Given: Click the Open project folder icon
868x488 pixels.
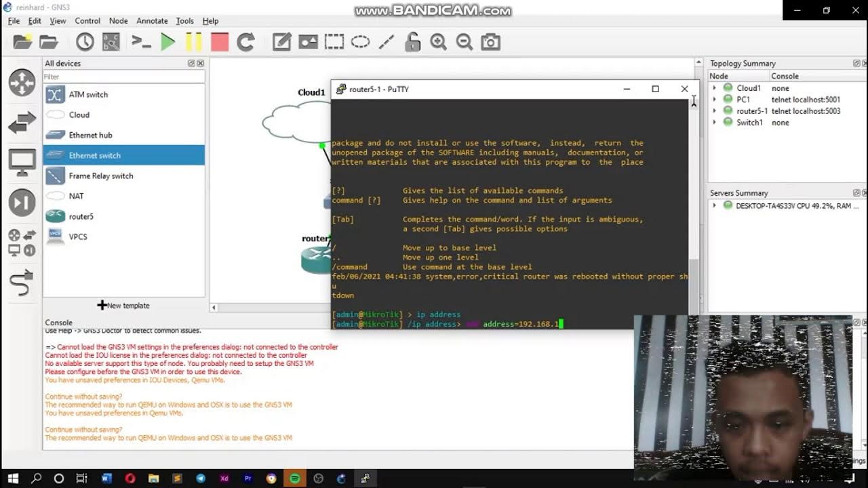Looking at the screenshot, I should (x=49, y=42).
